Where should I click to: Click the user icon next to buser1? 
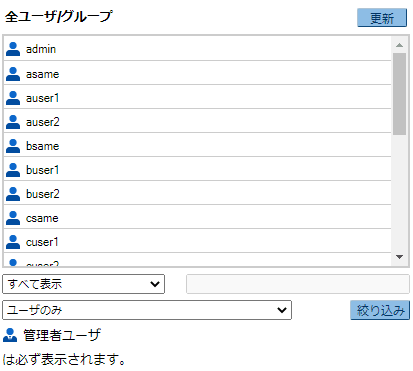[13, 170]
